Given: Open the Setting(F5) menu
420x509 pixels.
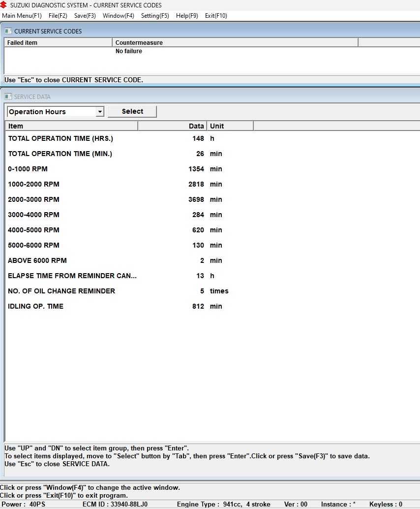Looking at the screenshot, I should click(155, 16).
